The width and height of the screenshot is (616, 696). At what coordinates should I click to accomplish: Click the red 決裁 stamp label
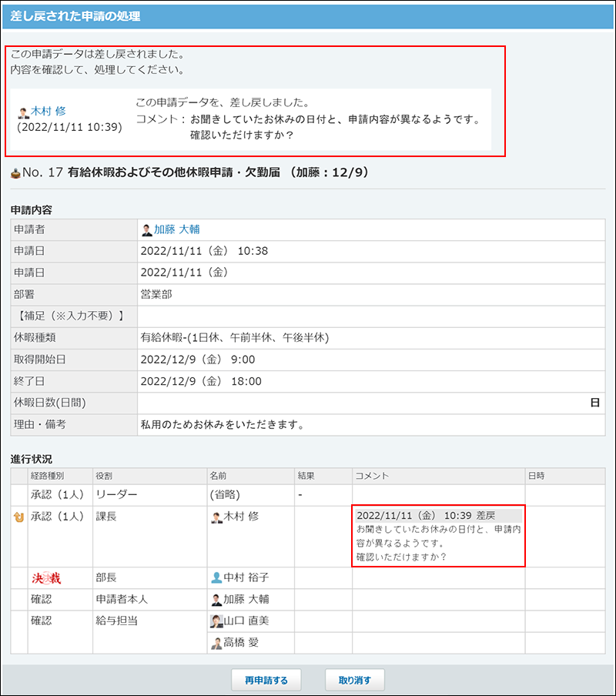(x=46, y=578)
